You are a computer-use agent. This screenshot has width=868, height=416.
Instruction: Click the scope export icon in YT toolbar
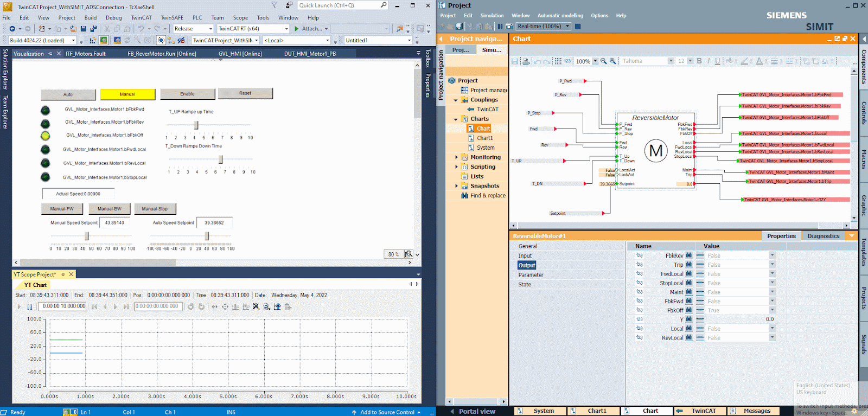(x=288, y=306)
